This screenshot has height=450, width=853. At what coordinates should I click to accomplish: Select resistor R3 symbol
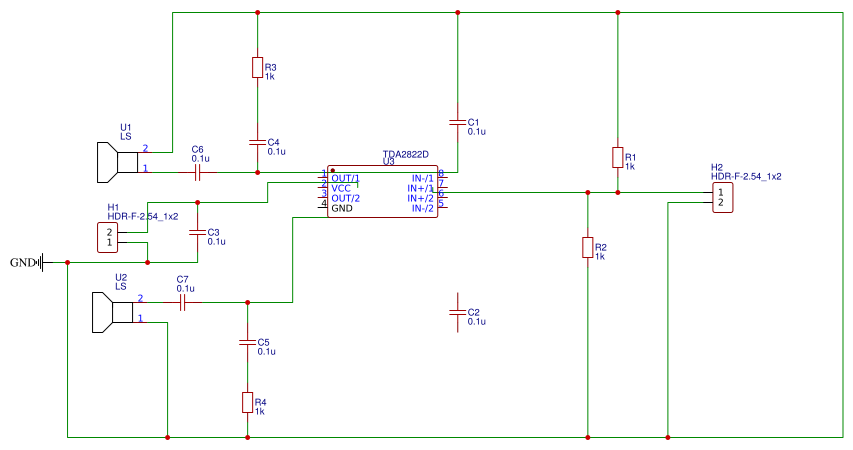(257, 67)
